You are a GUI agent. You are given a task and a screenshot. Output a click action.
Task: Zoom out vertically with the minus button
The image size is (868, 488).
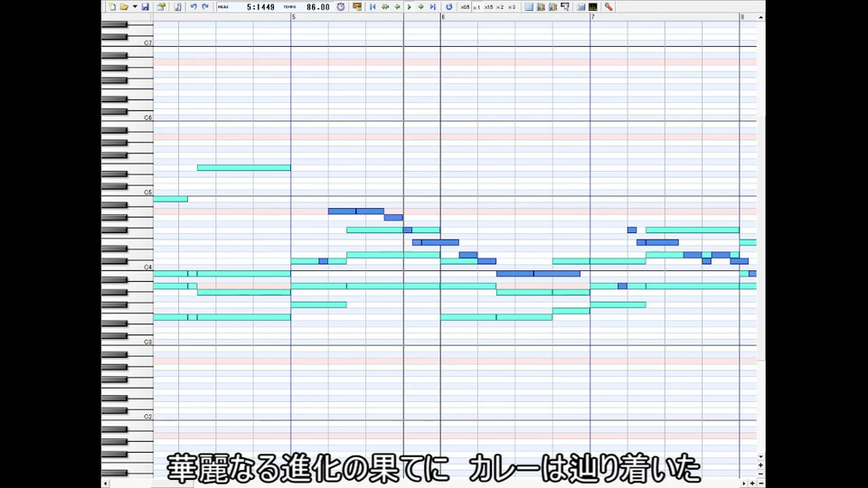point(760,474)
